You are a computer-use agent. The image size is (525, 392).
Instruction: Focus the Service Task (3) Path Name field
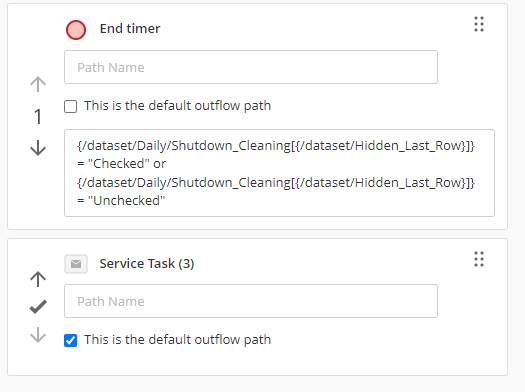coord(251,301)
